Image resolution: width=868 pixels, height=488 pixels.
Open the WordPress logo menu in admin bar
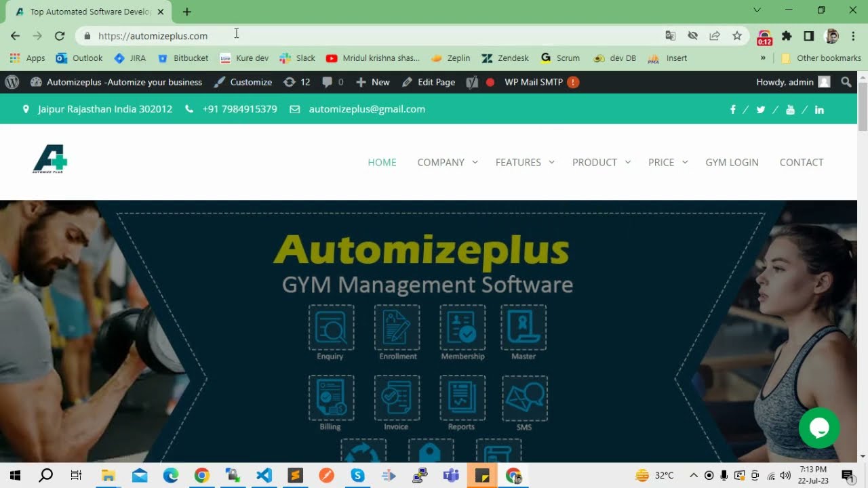click(12, 82)
